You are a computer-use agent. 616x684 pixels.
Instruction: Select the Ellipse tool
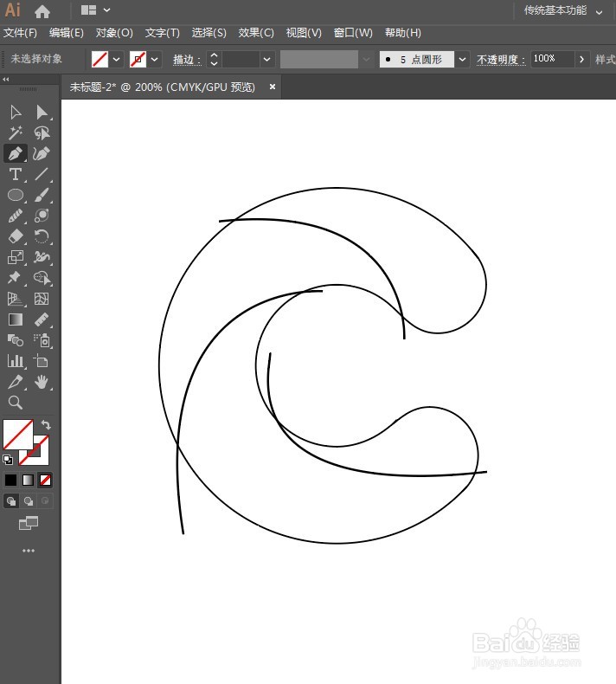point(16,195)
